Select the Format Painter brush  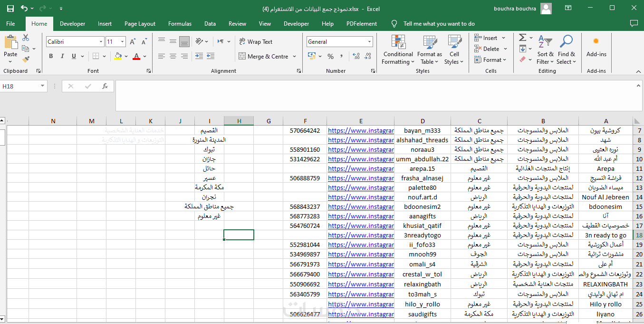[x=26, y=59]
